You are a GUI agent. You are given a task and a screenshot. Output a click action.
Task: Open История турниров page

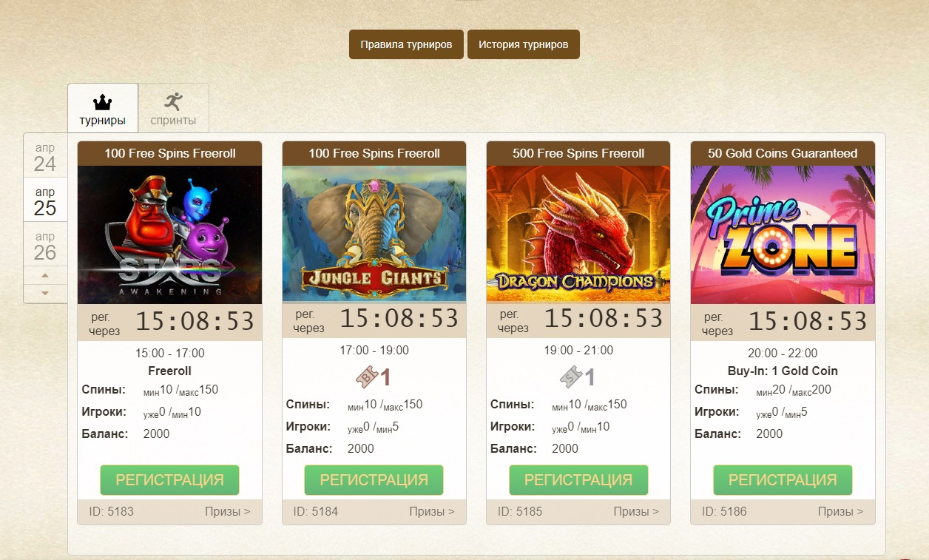(524, 44)
